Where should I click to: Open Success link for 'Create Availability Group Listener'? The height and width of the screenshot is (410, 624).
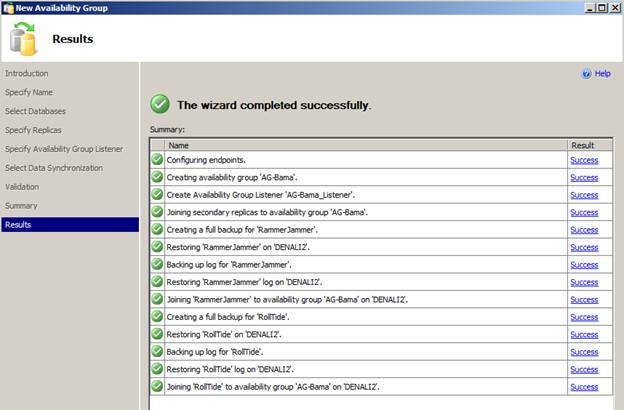click(584, 195)
